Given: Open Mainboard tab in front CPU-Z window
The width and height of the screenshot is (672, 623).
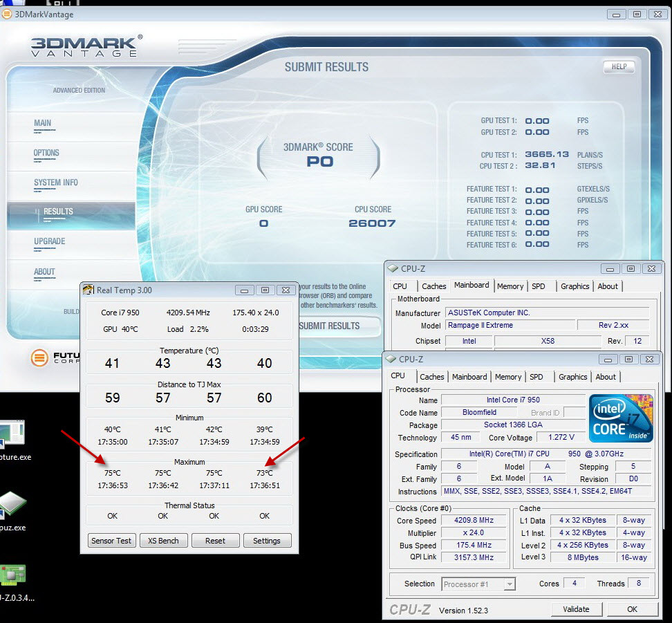Looking at the screenshot, I should point(469,376).
